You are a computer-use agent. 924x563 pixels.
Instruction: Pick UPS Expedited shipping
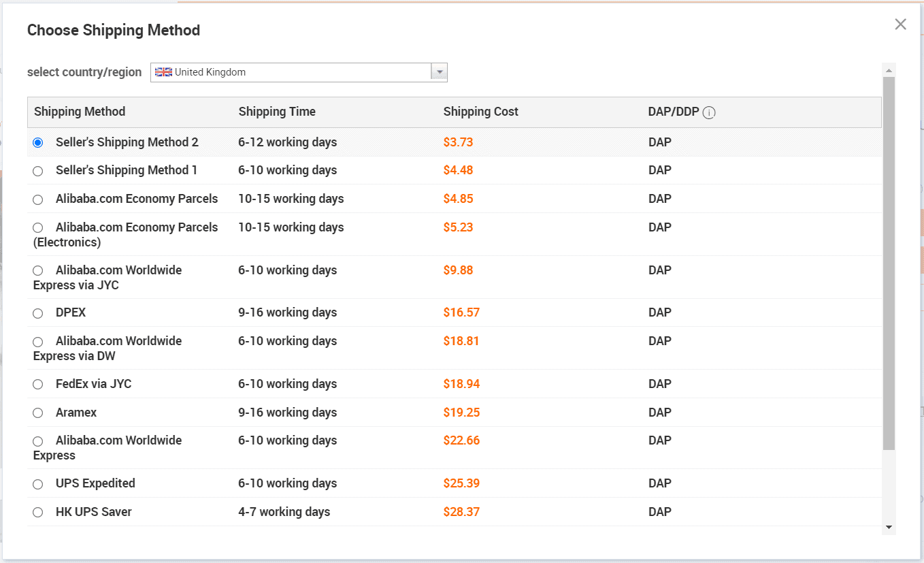pos(37,484)
